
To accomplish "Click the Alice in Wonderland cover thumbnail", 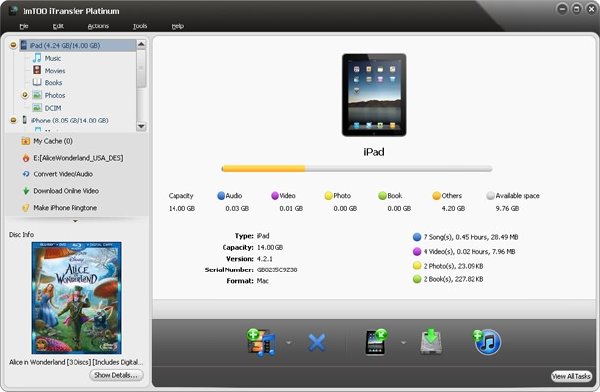I will pyautogui.click(x=77, y=297).
